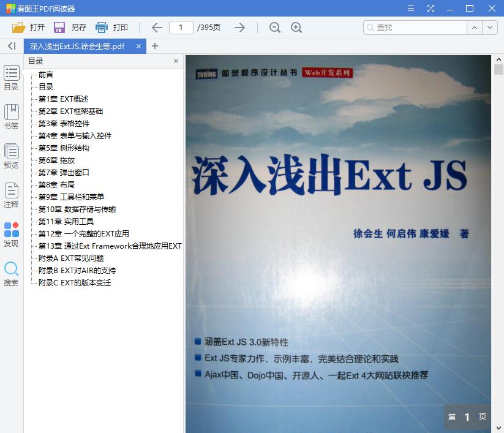Open the 发现 discover sidebar panel

coord(11,235)
